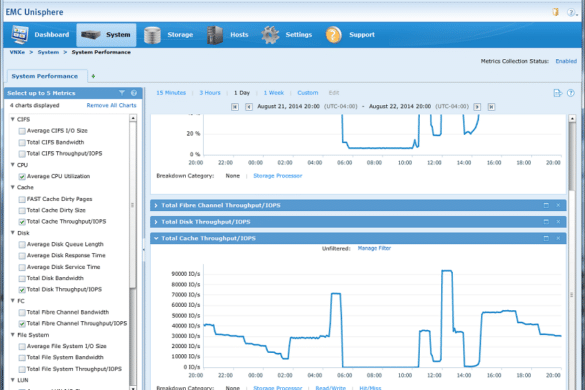Expand Total Disk Throughput/IOPS chart
585x390 pixels.
click(x=156, y=222)
